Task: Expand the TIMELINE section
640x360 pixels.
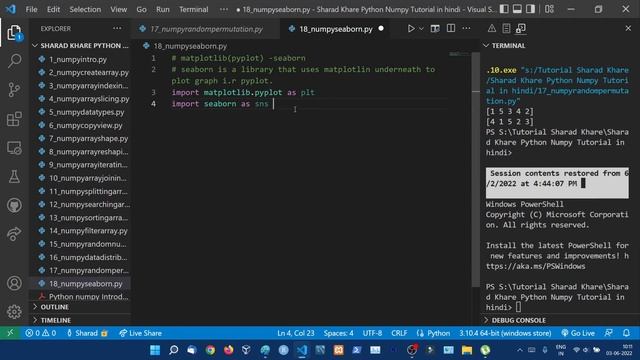Action: [81, 320]
